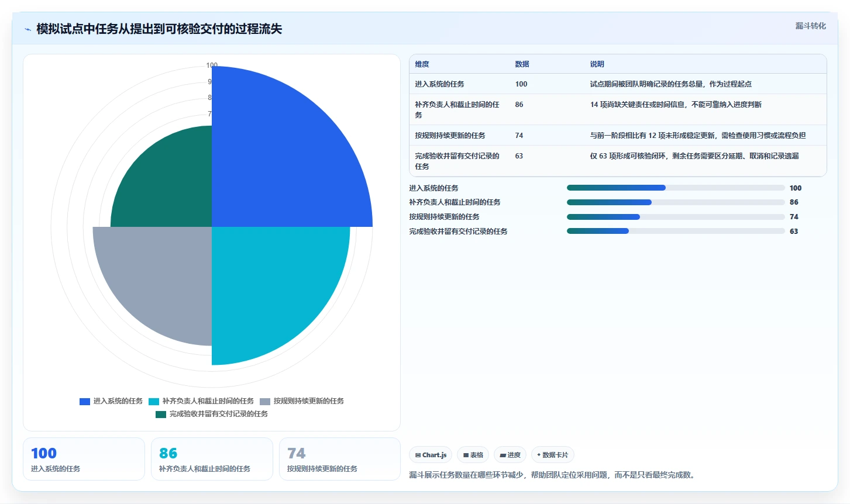Click table cell with value 86

[519, 105]
